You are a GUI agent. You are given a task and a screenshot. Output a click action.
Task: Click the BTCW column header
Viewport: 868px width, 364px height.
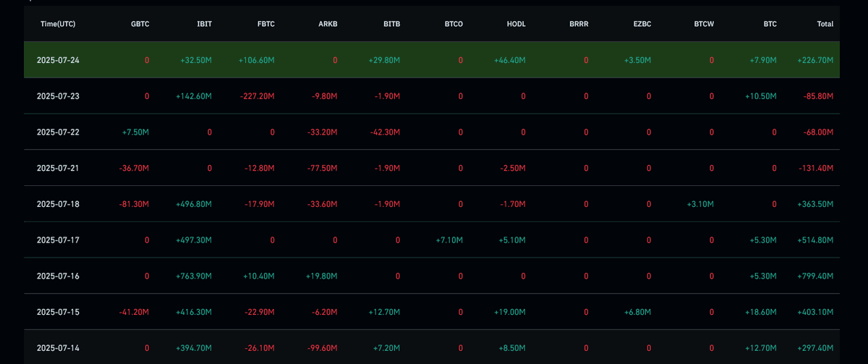pyautogui.click(x=704, y=24)
